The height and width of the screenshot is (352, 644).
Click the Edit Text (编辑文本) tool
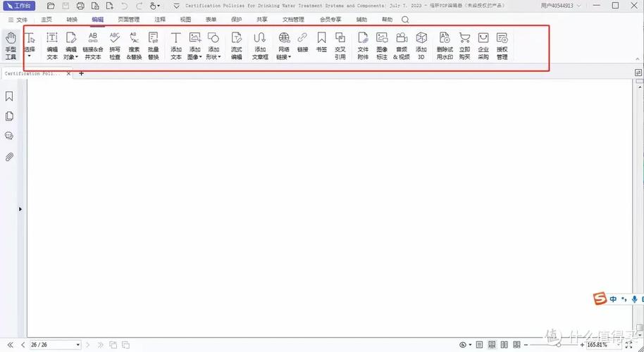point(52,46)
